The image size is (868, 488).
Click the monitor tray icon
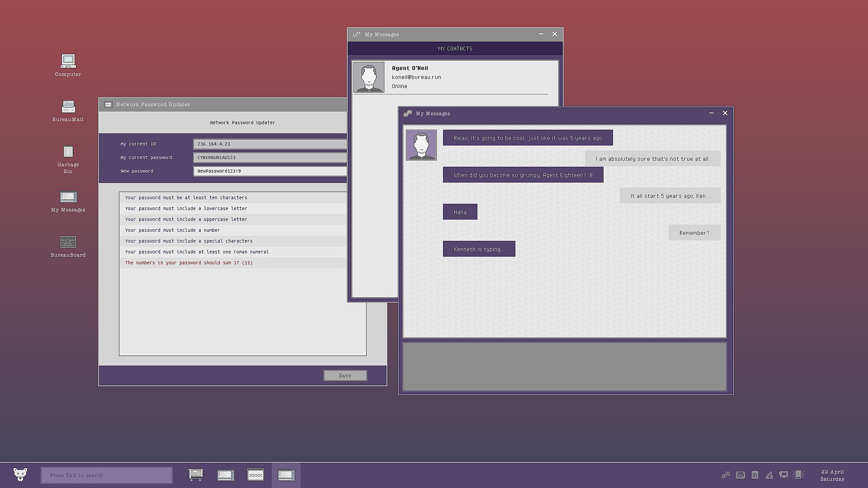click(x=783, y=475)
